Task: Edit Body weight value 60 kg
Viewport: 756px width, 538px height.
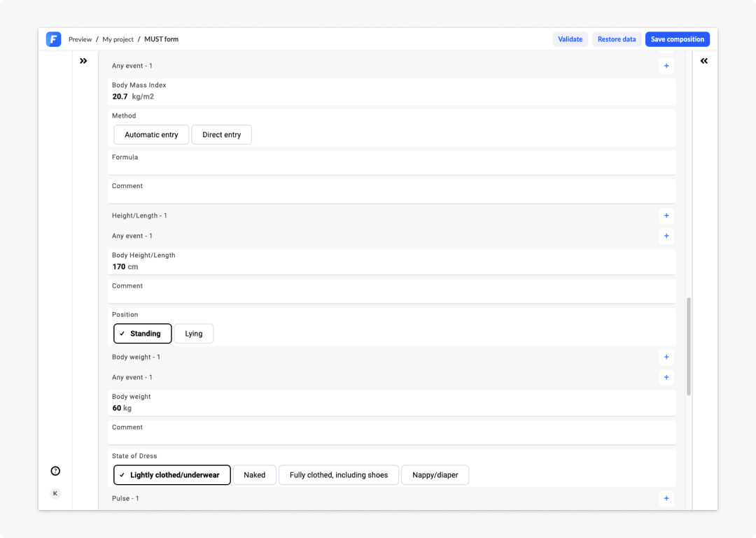Action: point(122,408)
